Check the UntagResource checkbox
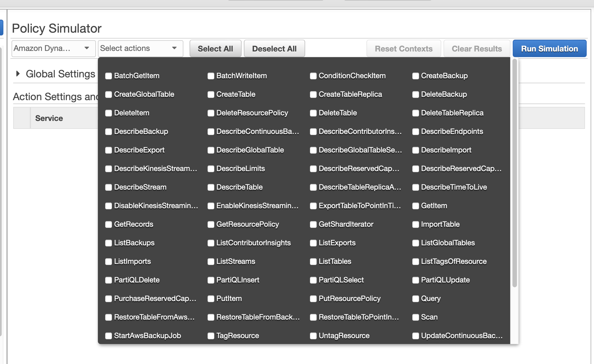This screenshot has height=364, width=594. [313, 336]
